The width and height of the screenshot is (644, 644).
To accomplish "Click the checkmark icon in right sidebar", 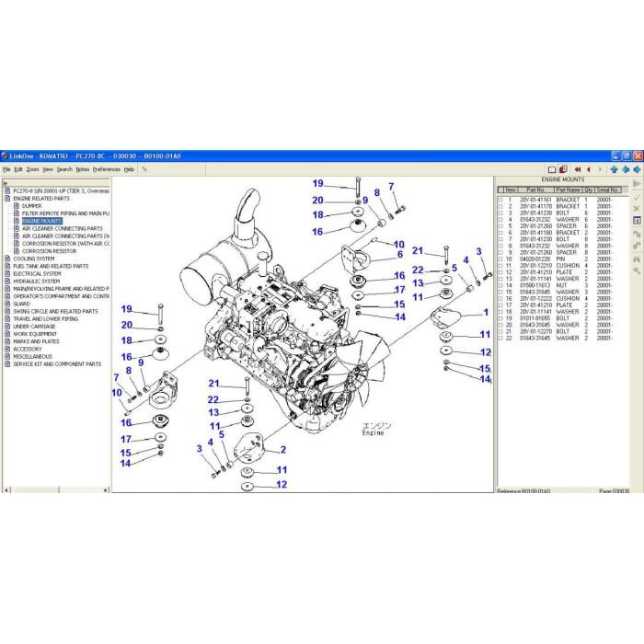I will (637, 198).
